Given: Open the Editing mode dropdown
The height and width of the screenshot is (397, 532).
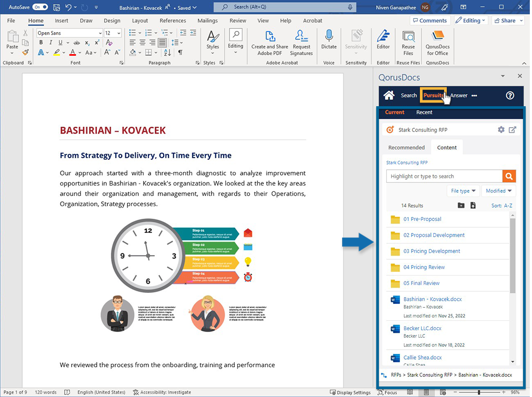Looking at the screenshot, I should [470, 21].
